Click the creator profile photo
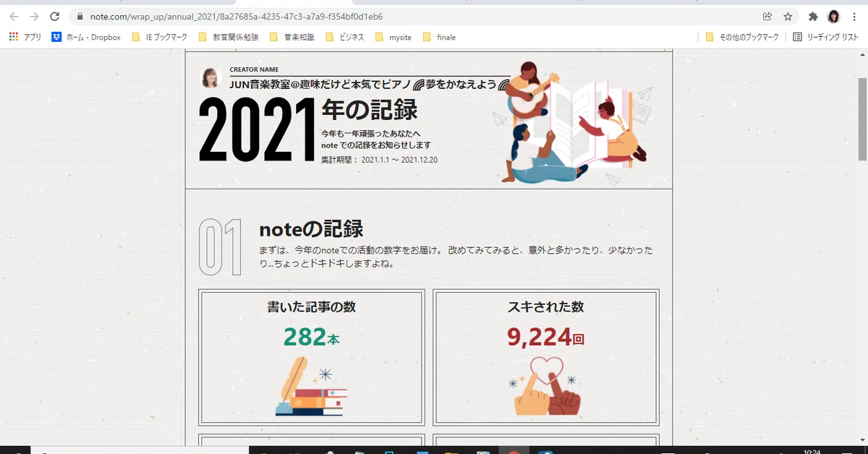The image size is (868, 454). pos(210,78)
